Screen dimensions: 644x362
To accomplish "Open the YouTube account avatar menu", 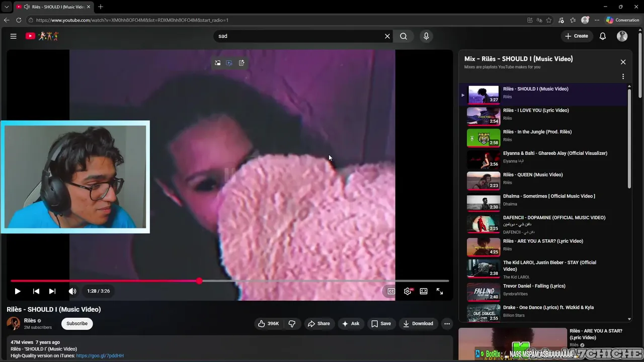I will tap(622, 36).
